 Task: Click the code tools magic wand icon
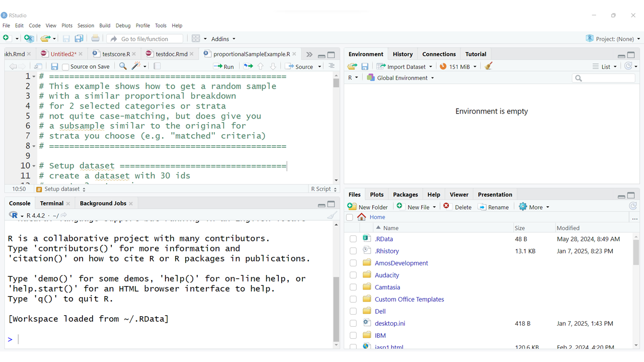[136, 66]
